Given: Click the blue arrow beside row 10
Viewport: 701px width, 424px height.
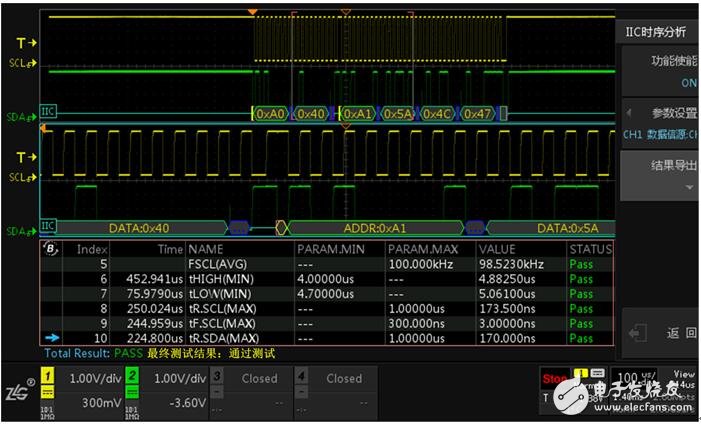Looking at the screenshot, I should 52,339.
